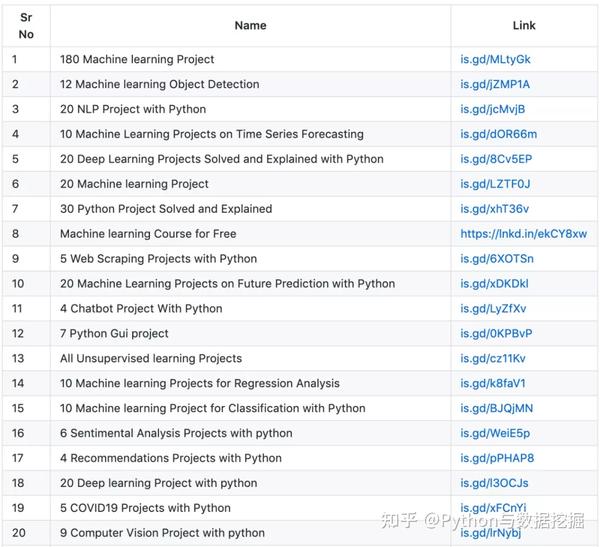Open link is.gd/dOR66m
The height and width of the screenshot is (547, 600).
499,135
